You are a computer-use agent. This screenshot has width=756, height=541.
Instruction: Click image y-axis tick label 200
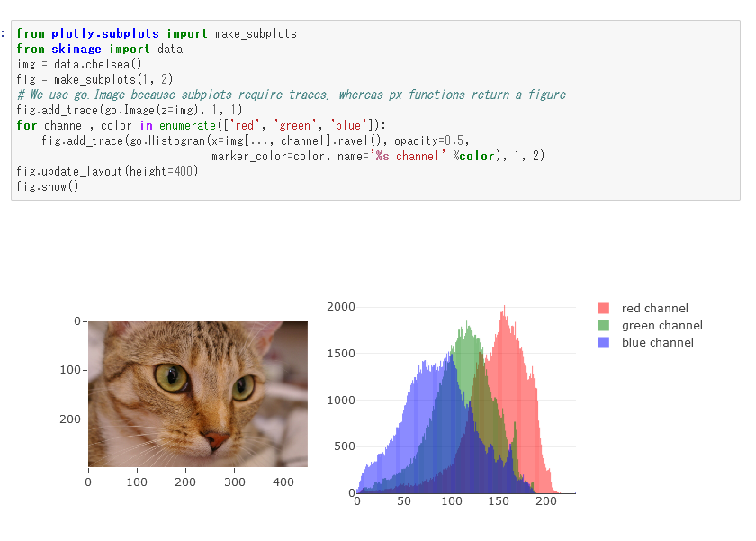point(70,419)
